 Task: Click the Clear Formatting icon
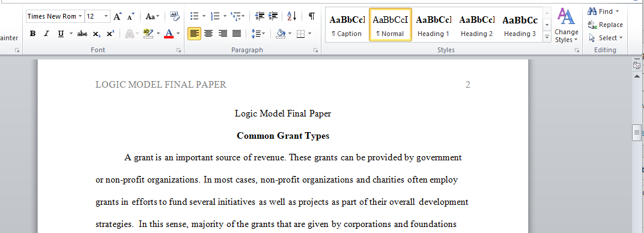click(x=175, y=16)
